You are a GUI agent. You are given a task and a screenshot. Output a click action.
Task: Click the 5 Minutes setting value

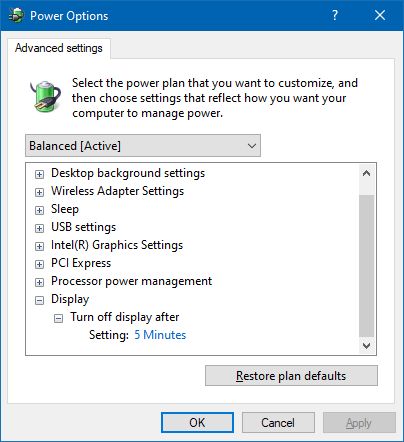[160, 335]
